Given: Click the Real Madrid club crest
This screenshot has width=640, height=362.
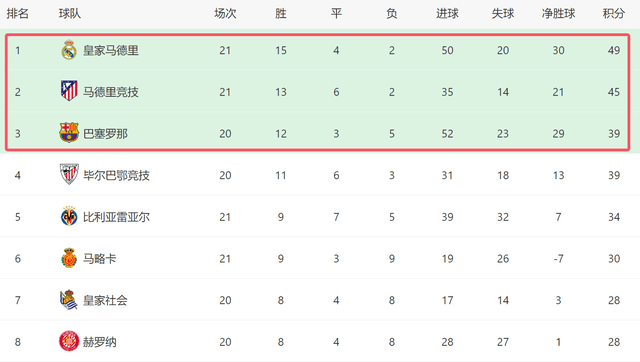Looking at the screenshot, I should 69,50.
